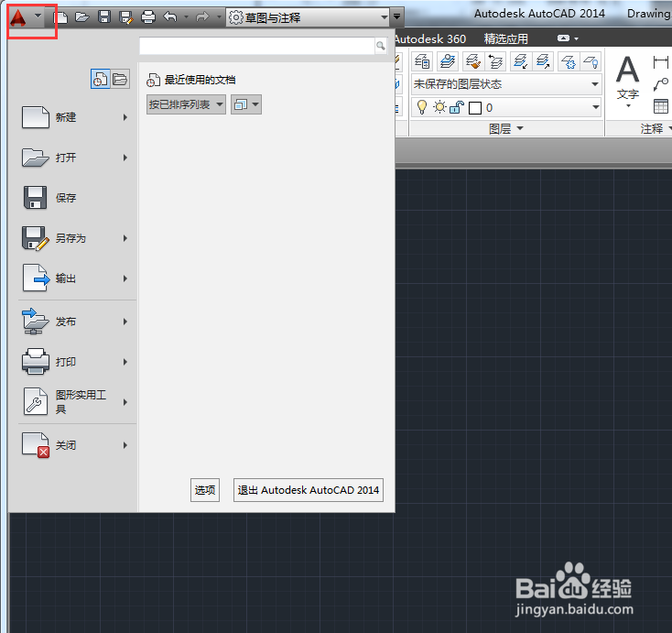Open the 未保存的图层状态 dropdown
The height and width of the screenshot is (633, 672).
coord(506,84)
